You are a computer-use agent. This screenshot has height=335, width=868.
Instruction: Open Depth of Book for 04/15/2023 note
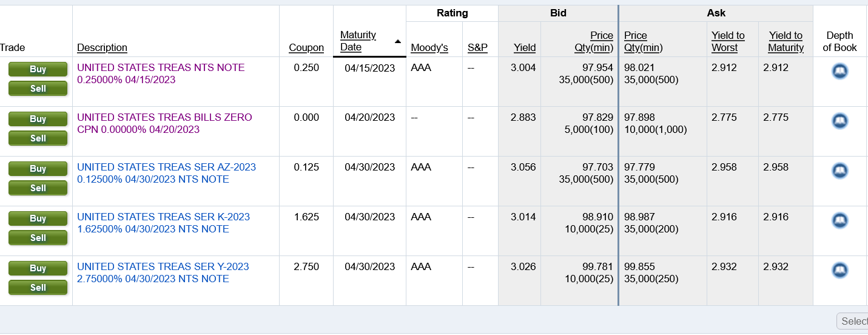point(839,72)
